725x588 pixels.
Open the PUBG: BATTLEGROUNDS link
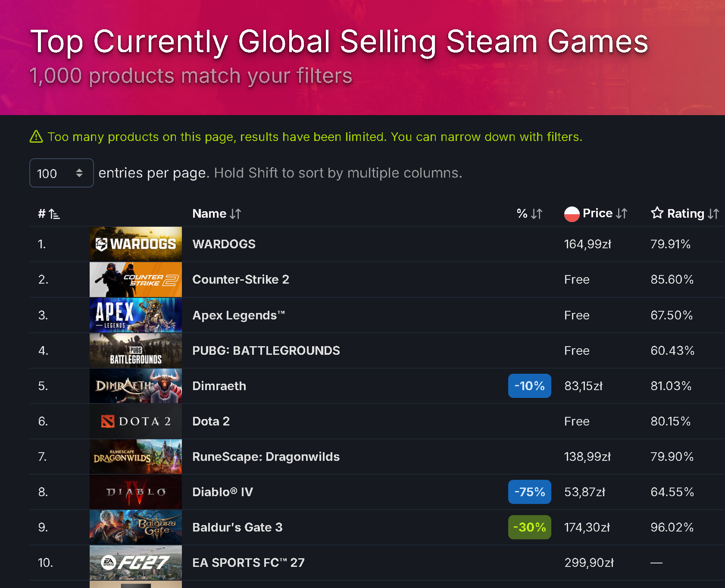coord(266,350)
